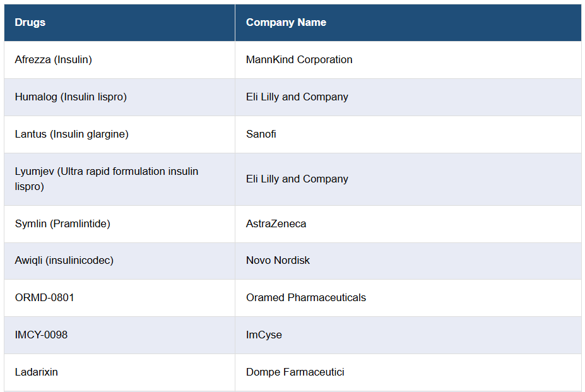Viewport: 585px width, 392px height.
Task: Click Eli Lilly and Company beside Humalog
Action: [x=297, y=97]
